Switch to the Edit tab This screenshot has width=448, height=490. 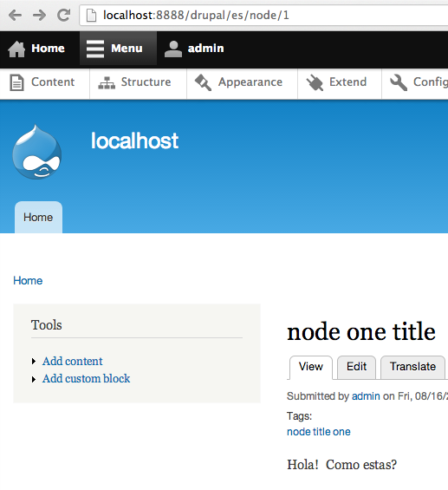[356, 367]
